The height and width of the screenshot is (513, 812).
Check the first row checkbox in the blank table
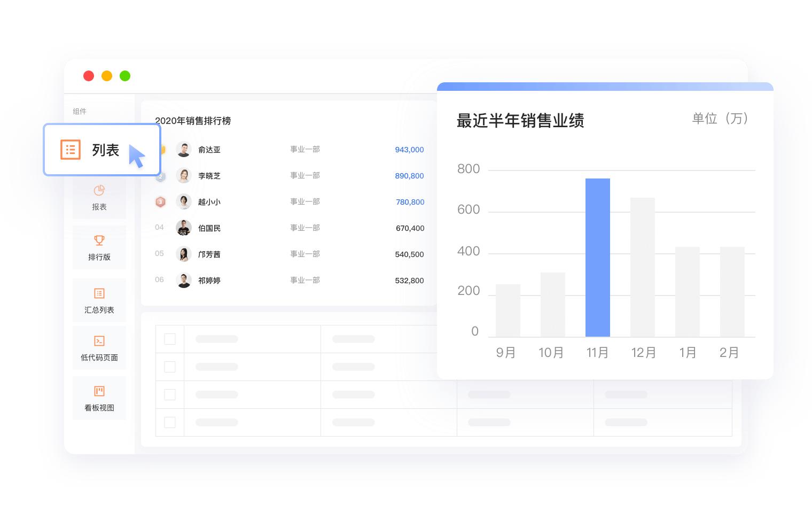coord(170,339)
